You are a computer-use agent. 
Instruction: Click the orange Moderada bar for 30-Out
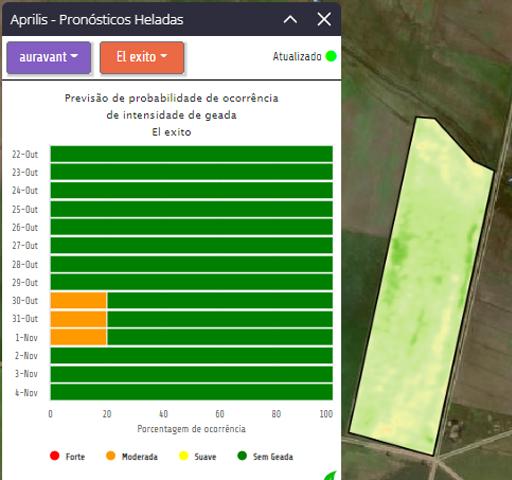tap(79, 300)
